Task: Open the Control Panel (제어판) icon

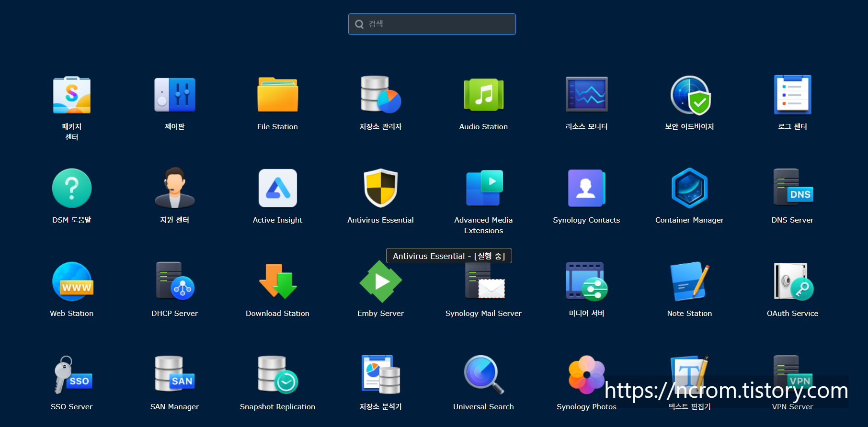Action: 175,95
